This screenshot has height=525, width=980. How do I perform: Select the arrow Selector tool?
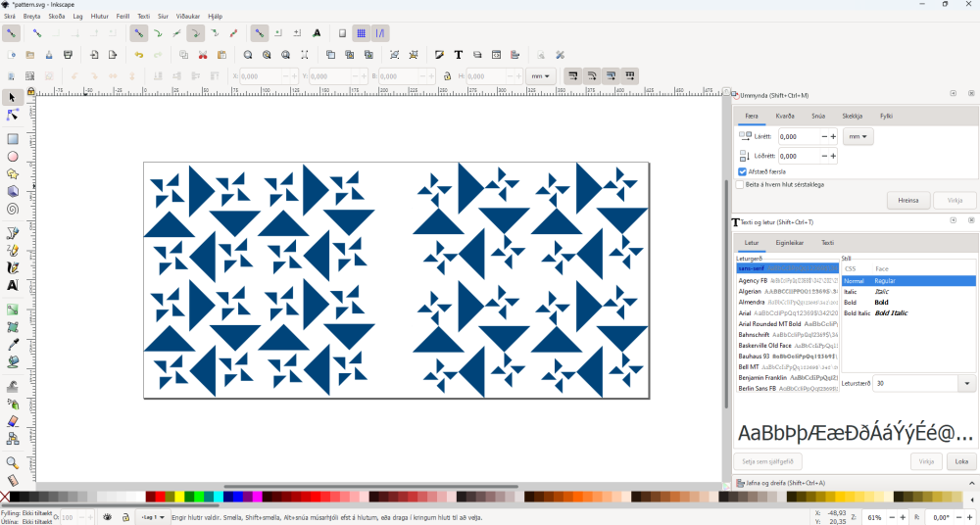coord(12,98)
